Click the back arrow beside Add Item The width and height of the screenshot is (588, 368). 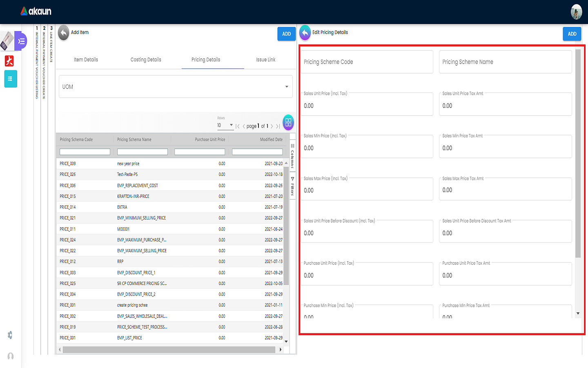tap(63, 33)
